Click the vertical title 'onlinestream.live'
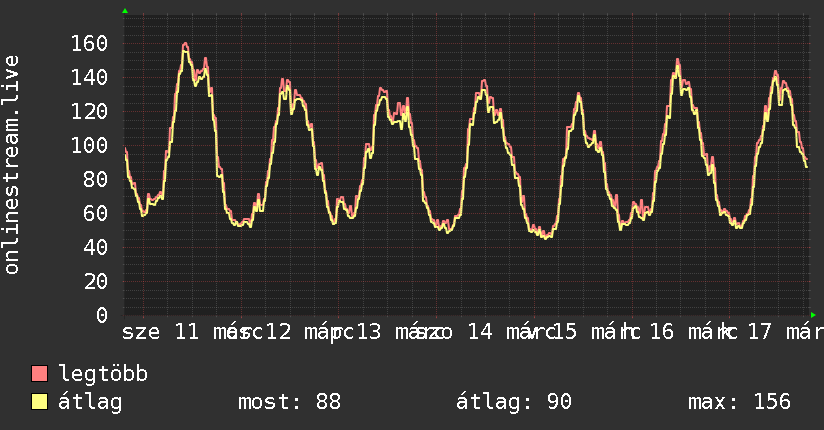This screenshot has width=824, height=430. 11,165
